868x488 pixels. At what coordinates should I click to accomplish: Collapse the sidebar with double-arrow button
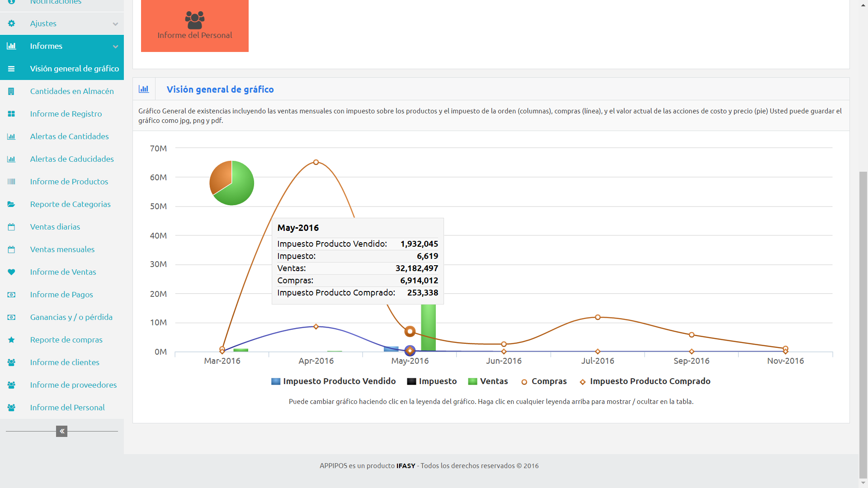(x=62, y=432)
